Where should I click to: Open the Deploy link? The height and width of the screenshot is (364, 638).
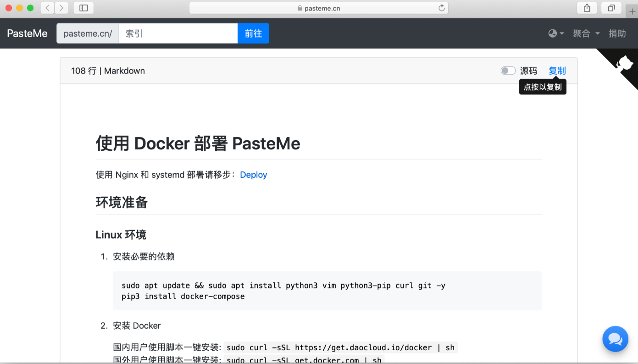tap(253, 175)
